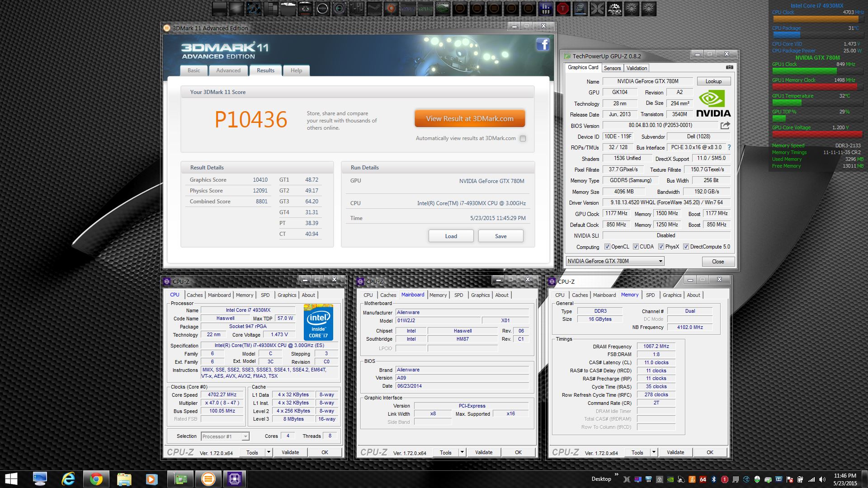Click OK in CPU-Z Memory window
This screenshot has height=488, width=868.
pos(710,452)
